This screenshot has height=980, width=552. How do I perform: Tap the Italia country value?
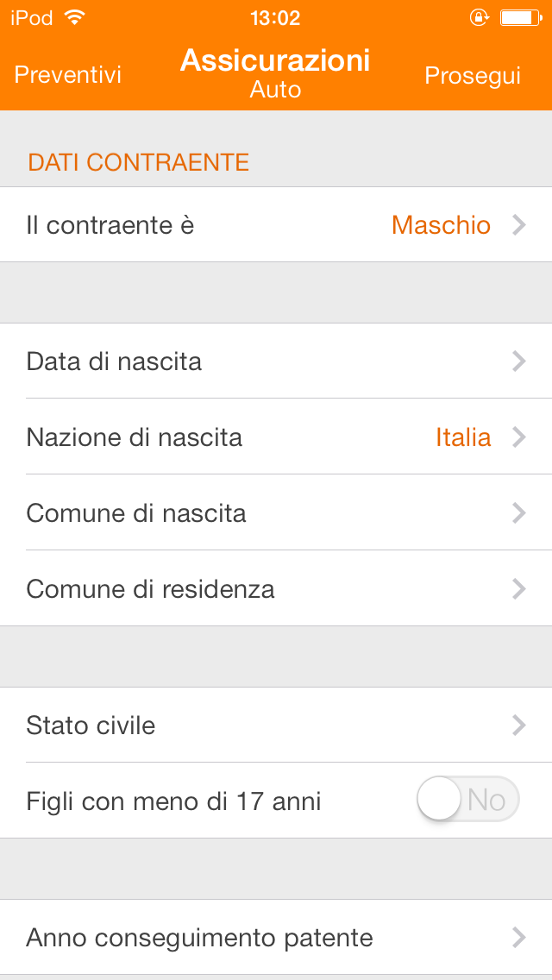[x=463, y=437]
